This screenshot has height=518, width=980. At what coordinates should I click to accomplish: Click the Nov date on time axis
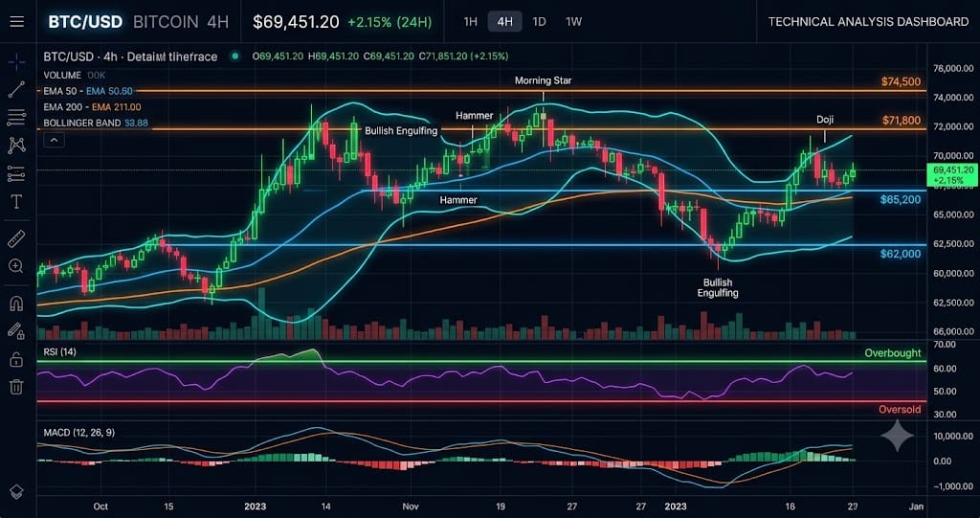point(410,507)
